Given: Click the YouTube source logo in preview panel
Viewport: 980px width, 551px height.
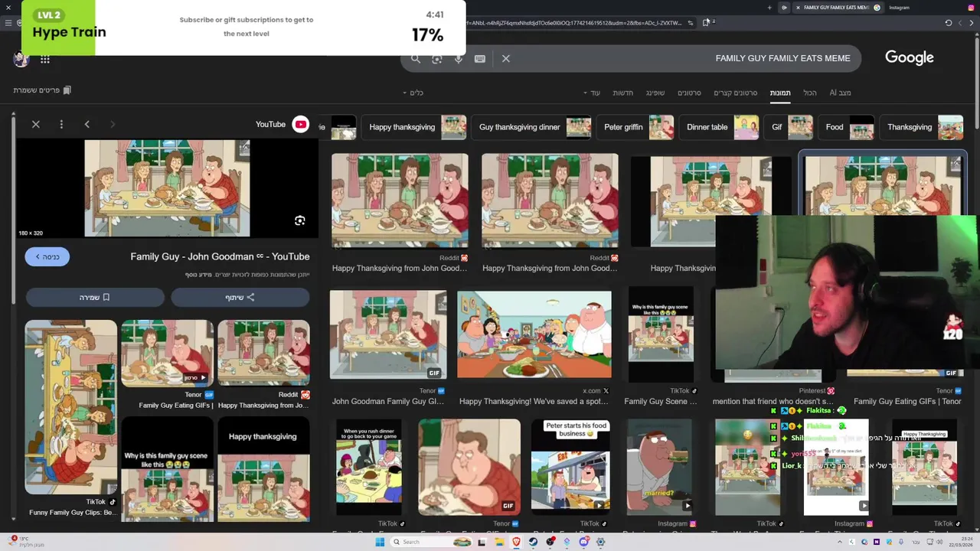Looking at the screenshot, I should (300, 124).
